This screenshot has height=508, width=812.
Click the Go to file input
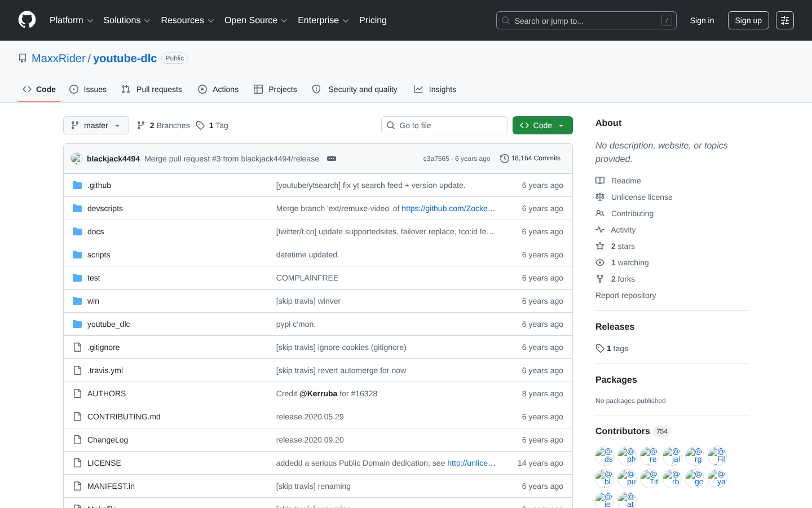[444, 125]
